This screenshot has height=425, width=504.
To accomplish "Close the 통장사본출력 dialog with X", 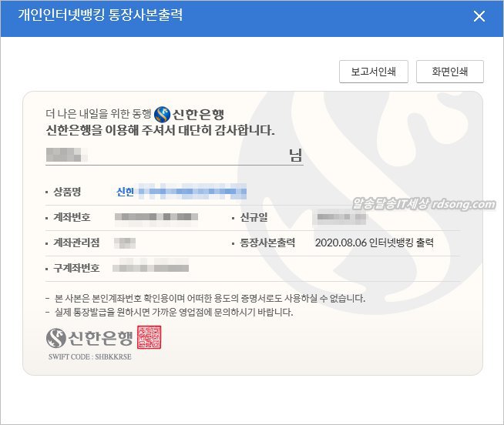I will tap(479, 16).
